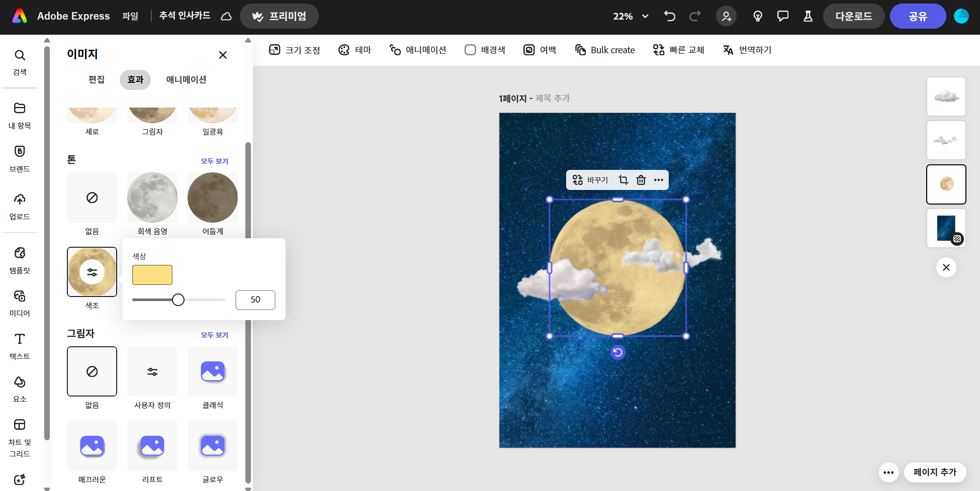Click the crop icon on the floating toolbar
Screen dimensions: 980x491
(x=623, y=180)
